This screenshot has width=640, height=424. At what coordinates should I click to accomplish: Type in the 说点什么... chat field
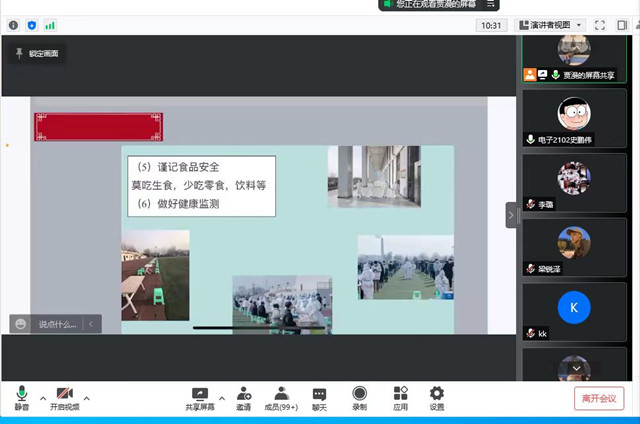[x=57, y=324]
